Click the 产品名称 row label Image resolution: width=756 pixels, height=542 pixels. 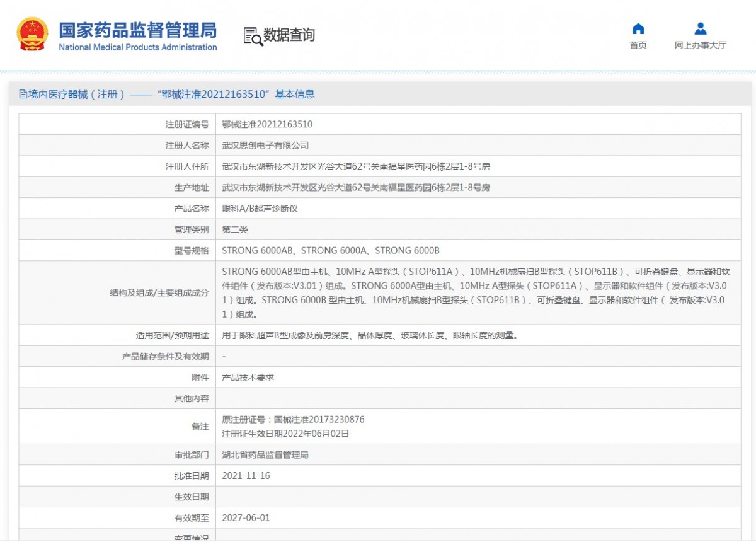[x=192, y=209]
